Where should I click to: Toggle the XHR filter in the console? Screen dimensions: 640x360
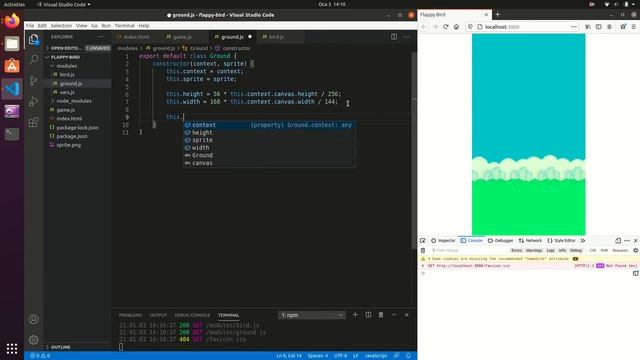click(604, 250)
